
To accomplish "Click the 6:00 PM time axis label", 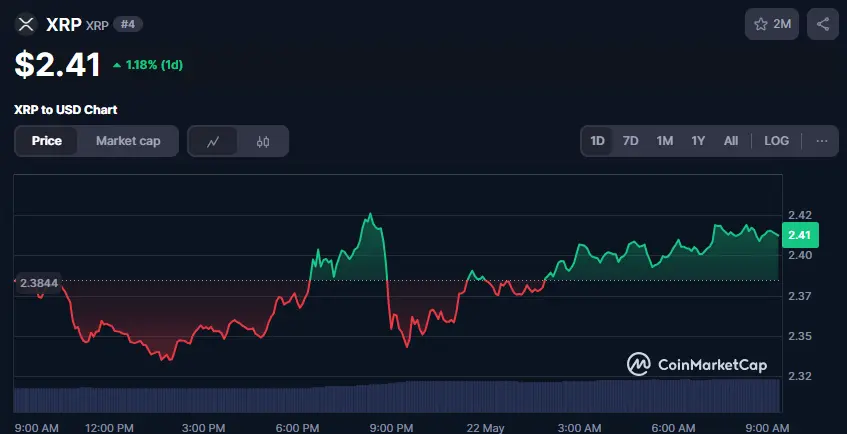I will pos(297,428).
